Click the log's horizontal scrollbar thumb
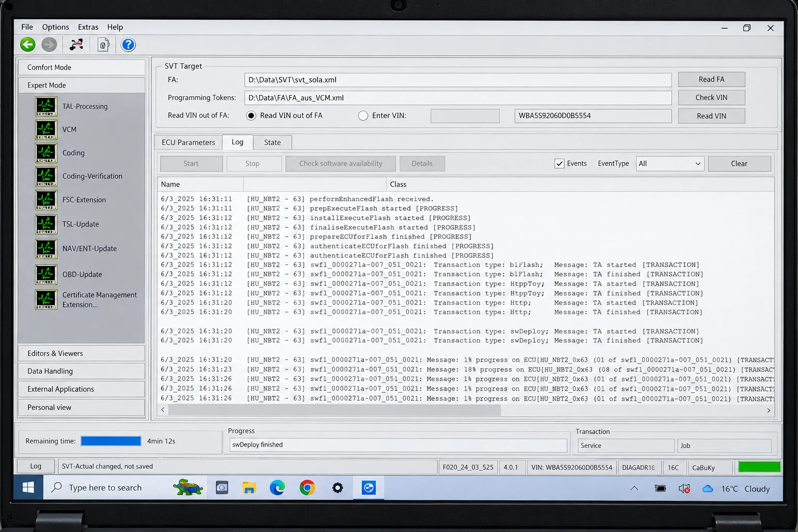This screenshot has height=532, width=798. pos(335,410)
